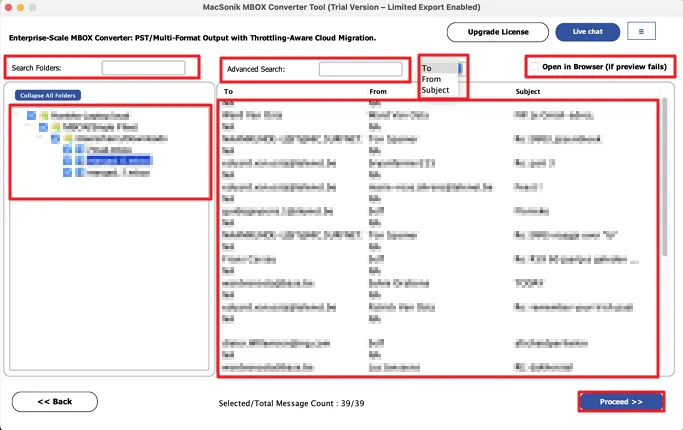Click the Enterprise-Scale MBOX Converter heading
This screenshot has width=683, height=430.
coord(192,38)
